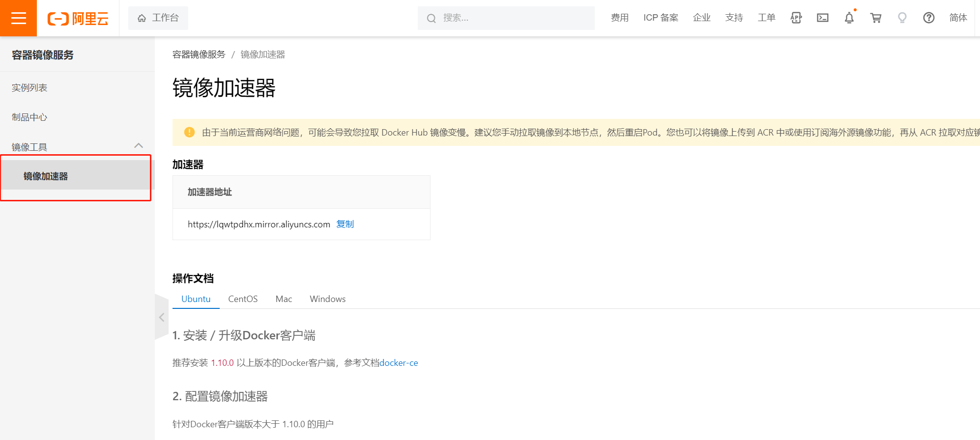Click the accelerator URL text
The image size is (980, 440).
[259, 224]
